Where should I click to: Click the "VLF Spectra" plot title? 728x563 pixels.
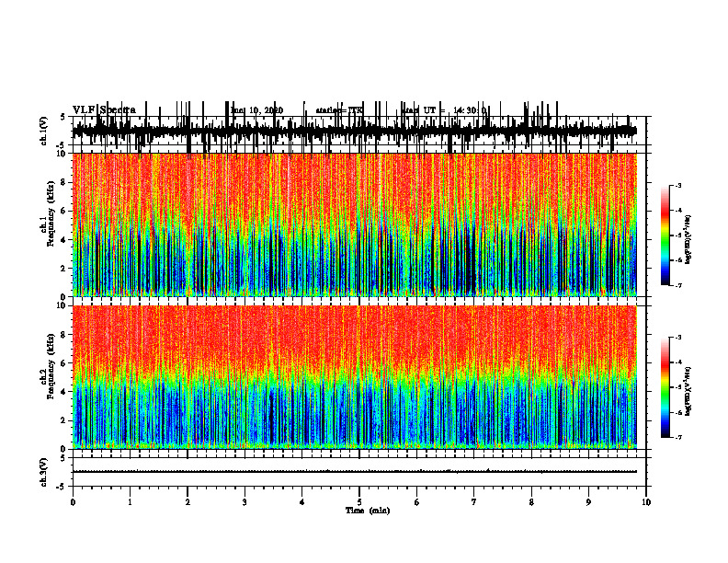[x=104, y=110]
